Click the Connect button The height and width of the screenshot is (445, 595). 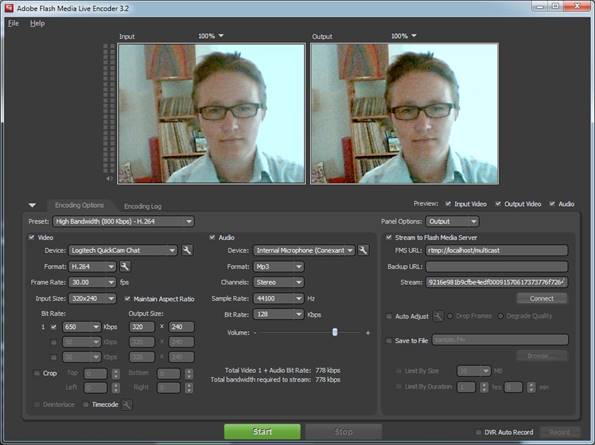click(541, 299)
